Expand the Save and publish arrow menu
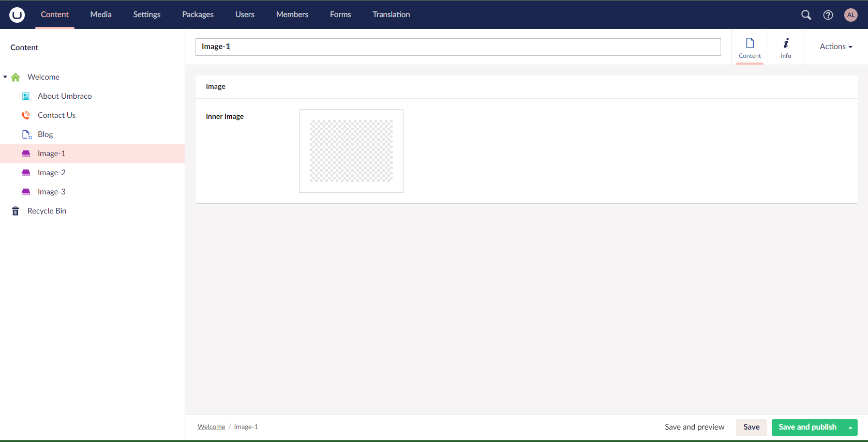Screen dimensions: 868x442 850,428
